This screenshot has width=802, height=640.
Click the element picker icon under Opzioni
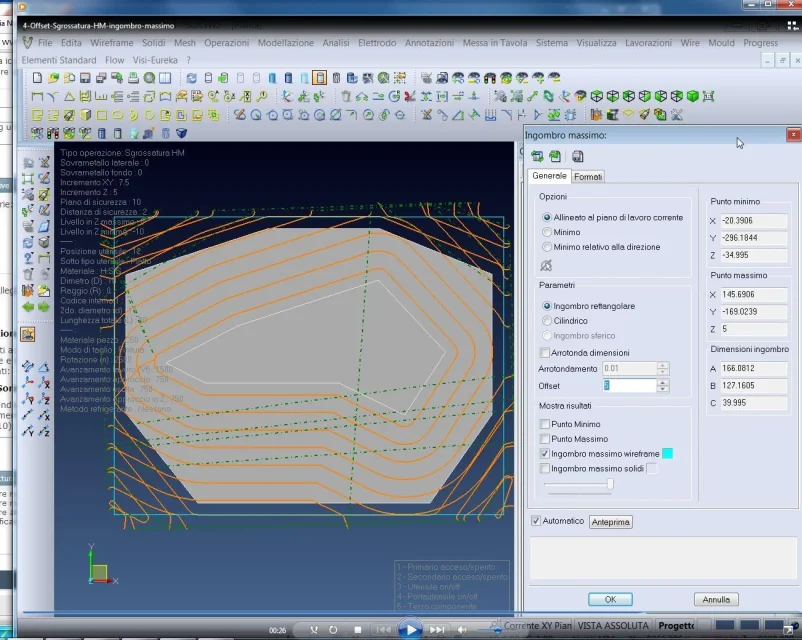coord(546,266)
